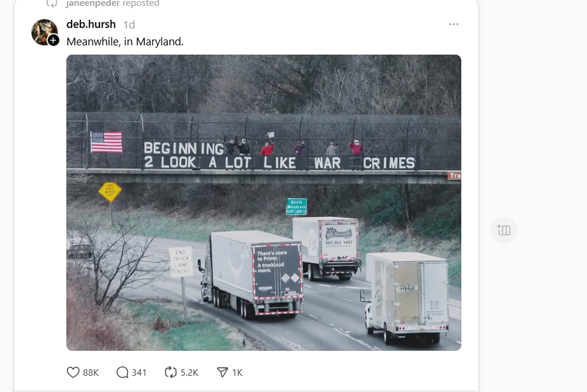Share the post via paper plane icon

(222, 372)
